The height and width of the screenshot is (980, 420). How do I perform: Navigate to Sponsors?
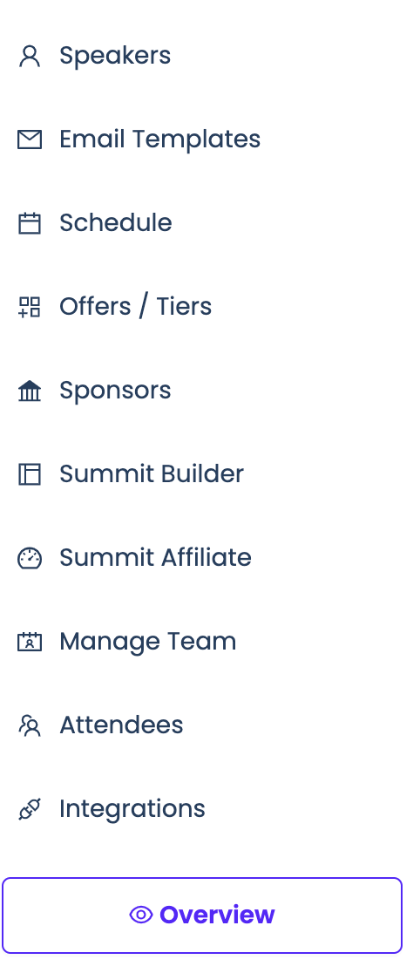coord(115,391)
